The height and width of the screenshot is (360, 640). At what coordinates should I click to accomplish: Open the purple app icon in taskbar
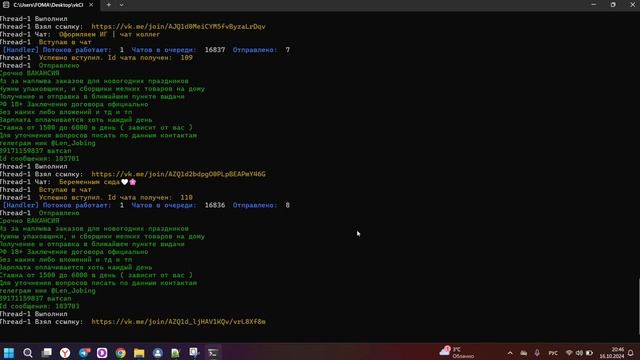(102, 353)
